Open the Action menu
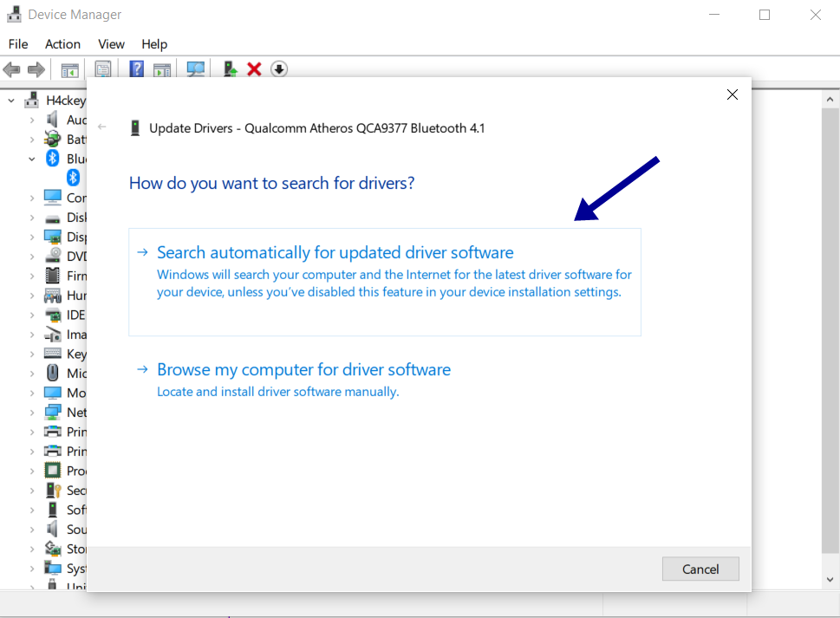Viewport: 840px width, 618px height. (x=62, y=44)
